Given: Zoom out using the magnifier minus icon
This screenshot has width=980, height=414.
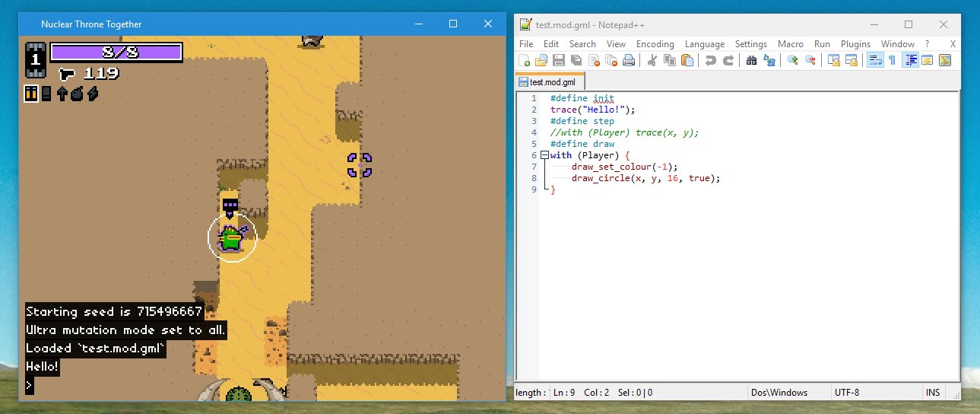Looking at the screenshot, I should pos(810,61).
